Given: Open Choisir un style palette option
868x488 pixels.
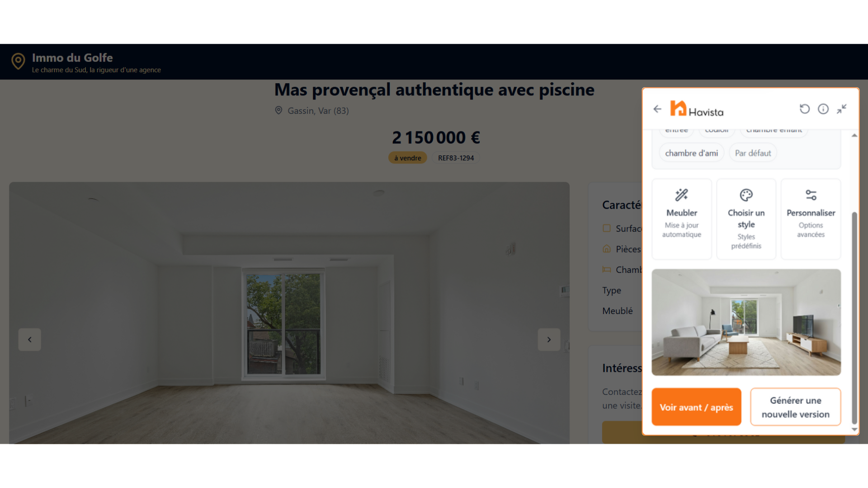Looking at the screenshot, I should point(746,219).
